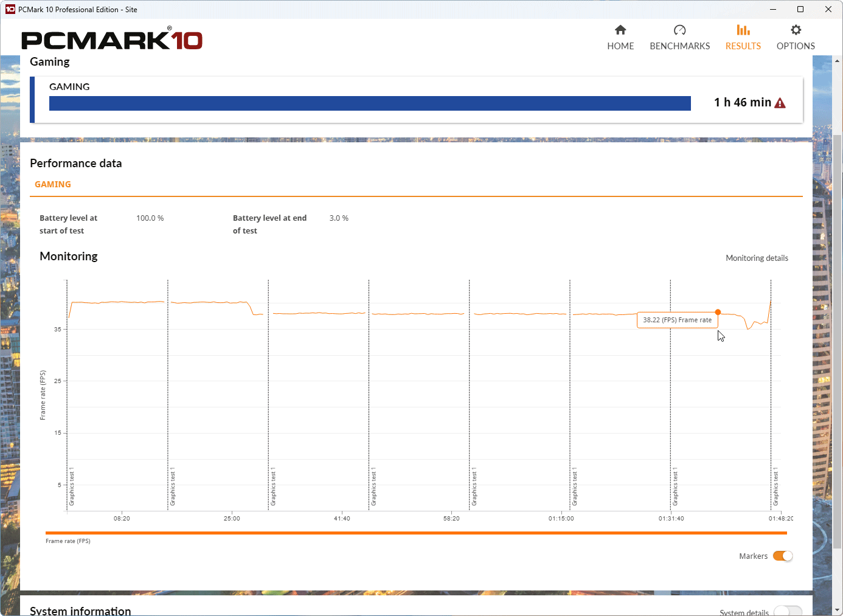Click the red warning triangle icon
The height and width of the screenshot is (616, 843).
tap(780, 103)
